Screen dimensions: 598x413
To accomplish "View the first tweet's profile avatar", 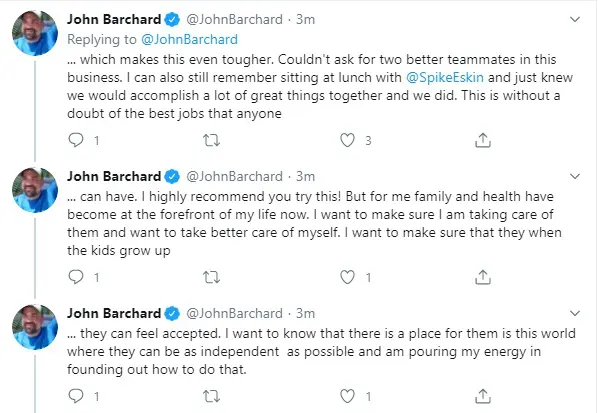I will coord(35,33).
